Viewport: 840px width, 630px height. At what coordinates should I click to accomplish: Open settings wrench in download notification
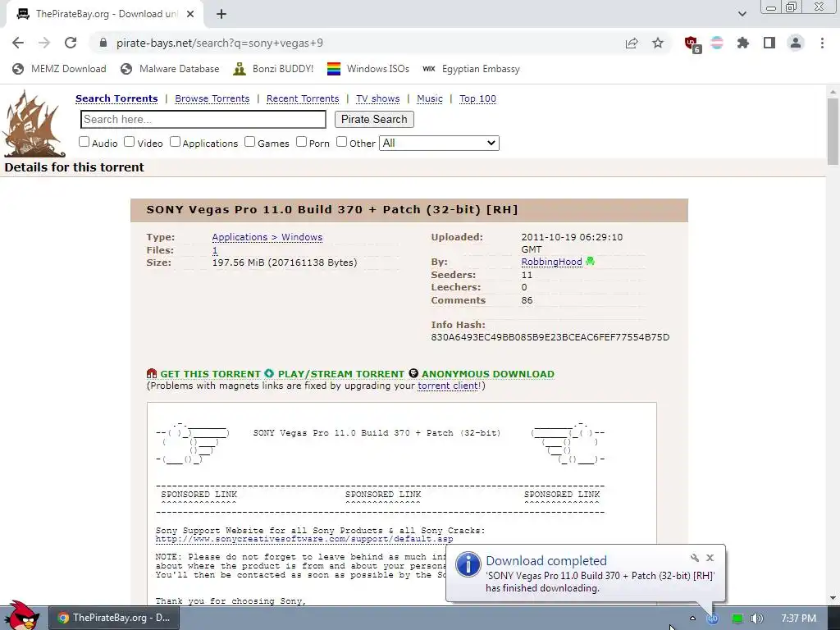[x=695, y=558]
